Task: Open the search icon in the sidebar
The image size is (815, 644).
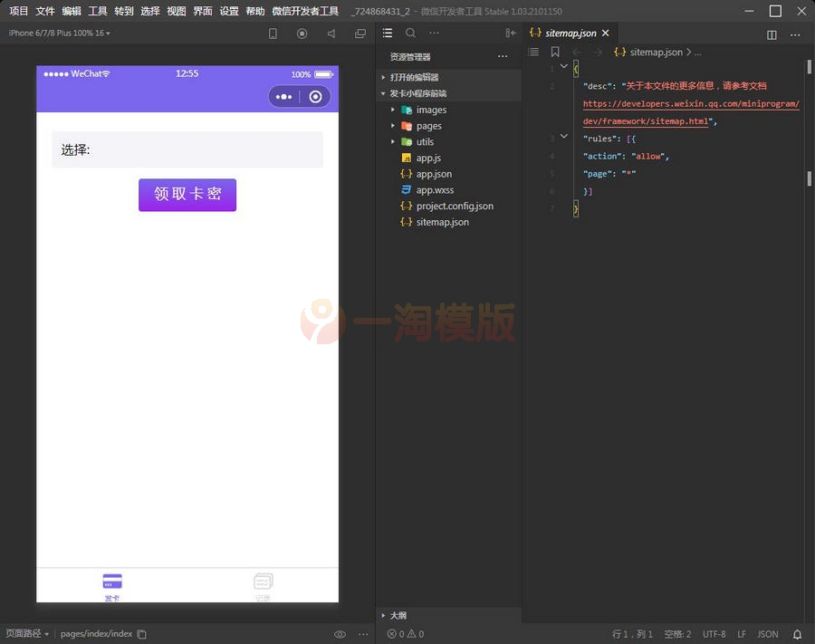Action: click(410, 33)
